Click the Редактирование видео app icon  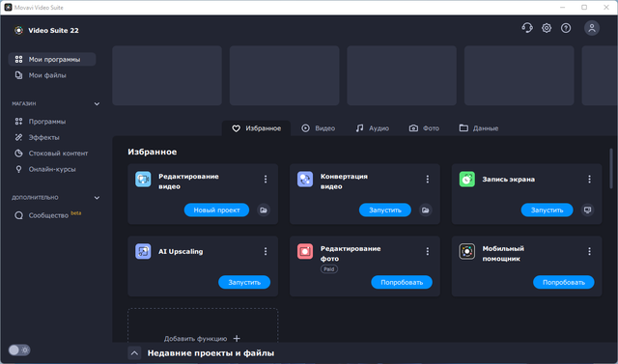[x=143, y=180]
